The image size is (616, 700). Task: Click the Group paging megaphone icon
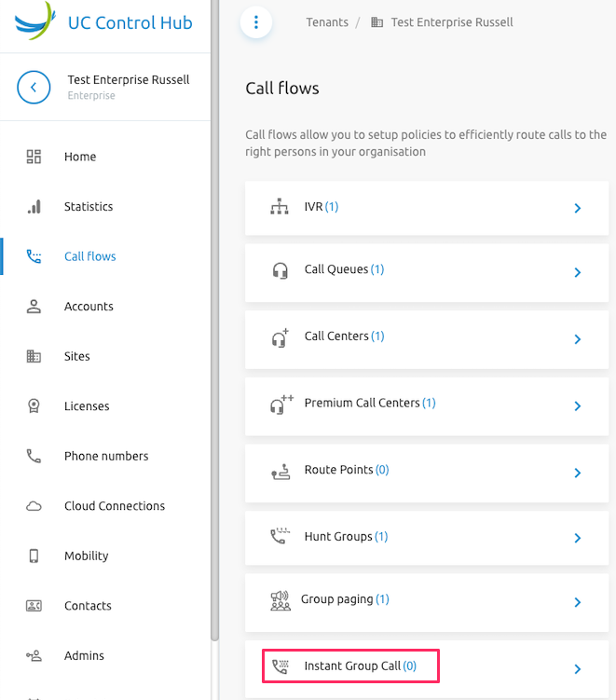[x=279, y=599]
